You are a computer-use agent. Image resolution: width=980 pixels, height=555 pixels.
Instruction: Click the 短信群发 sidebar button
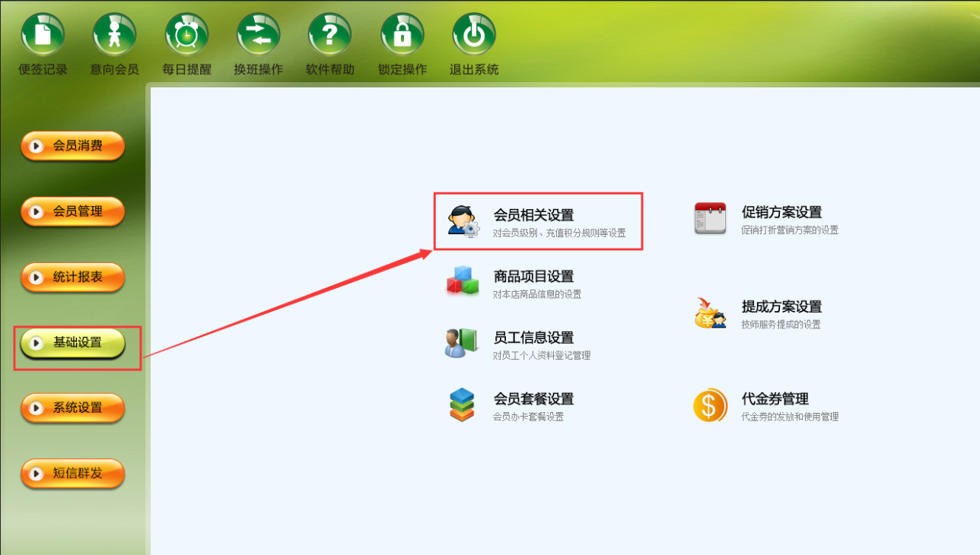click(x=72, y=474)
